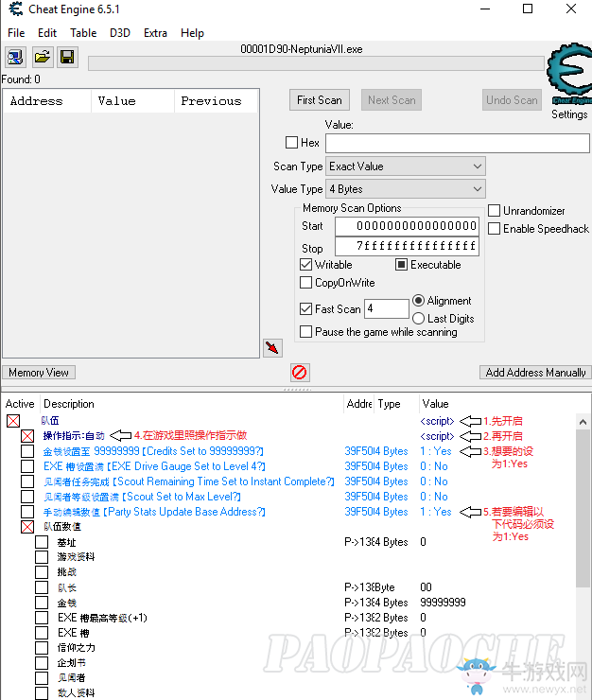Click the scan progress bar
592x700 pixels.
pyautogui.click(x=316, y=63)
